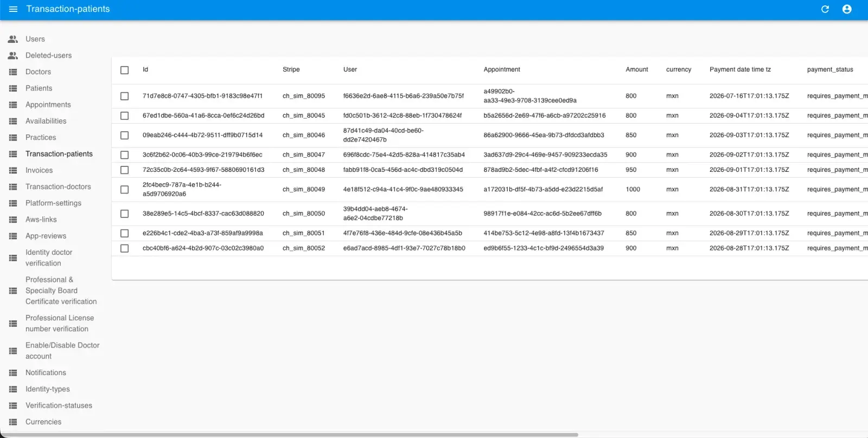Click the list icon beside Platform-settings
This screenshot has width=868, height=438.
(13, 203)
